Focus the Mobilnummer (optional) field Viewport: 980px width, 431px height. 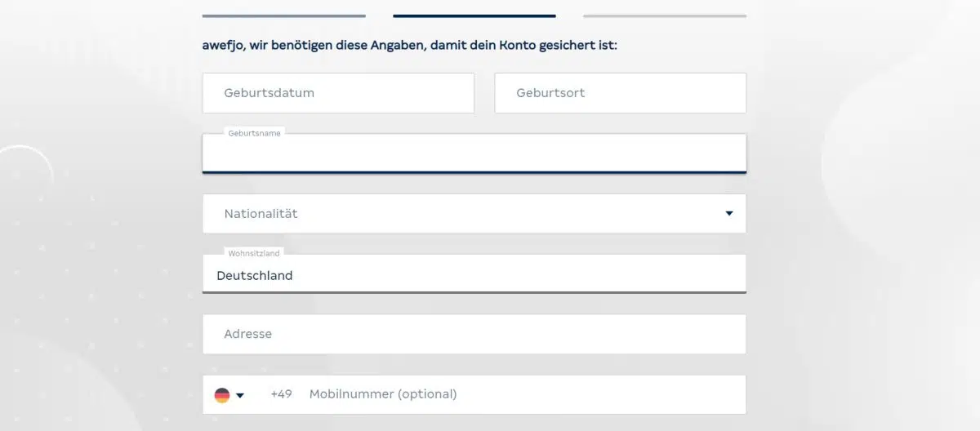pos(523,394)
